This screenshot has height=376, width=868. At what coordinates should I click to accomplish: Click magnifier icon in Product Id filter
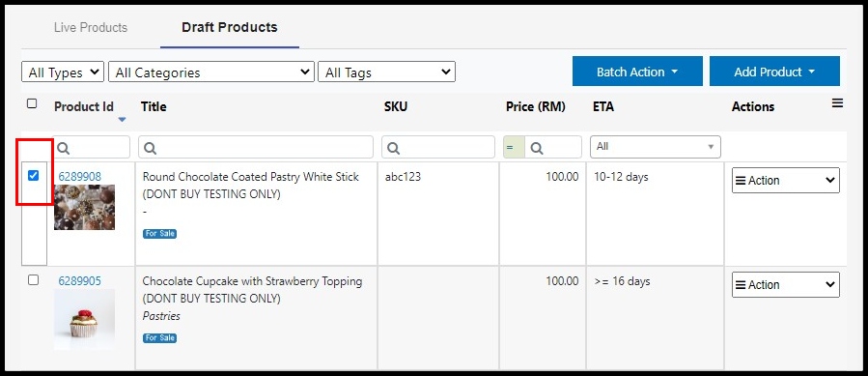pos(65,148)
